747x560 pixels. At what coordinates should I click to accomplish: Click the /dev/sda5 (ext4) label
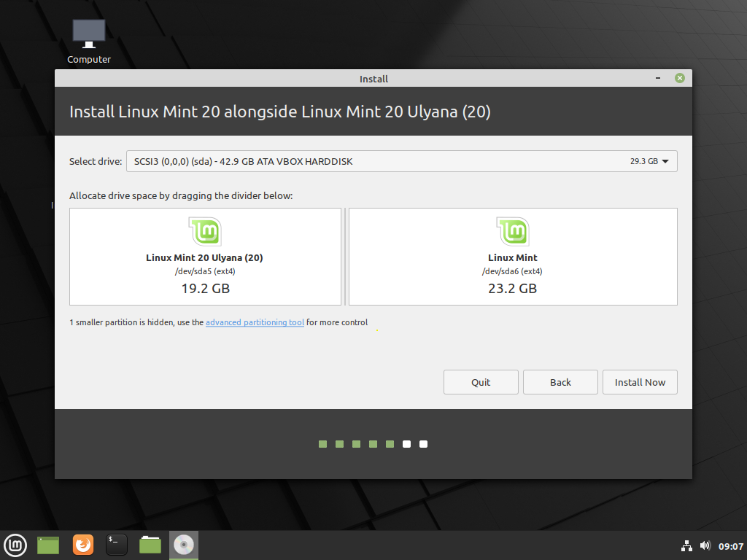(205, 271)
